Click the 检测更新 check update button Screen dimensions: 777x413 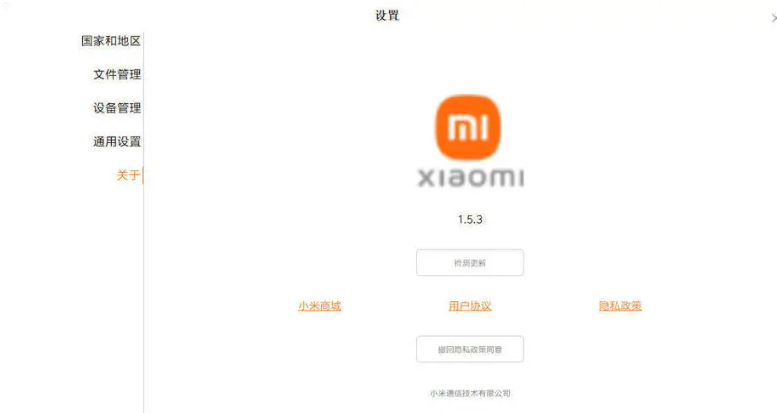pos(470,263)
